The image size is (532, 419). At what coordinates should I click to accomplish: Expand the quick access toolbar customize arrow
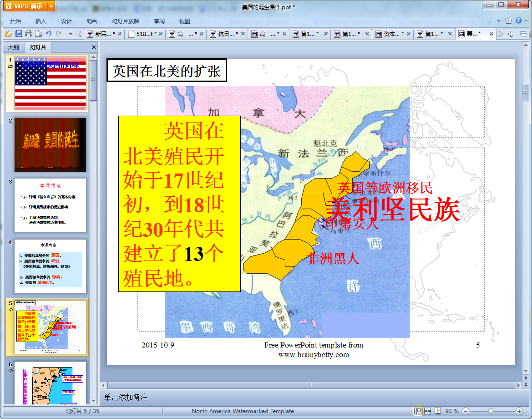coord(71,34)
